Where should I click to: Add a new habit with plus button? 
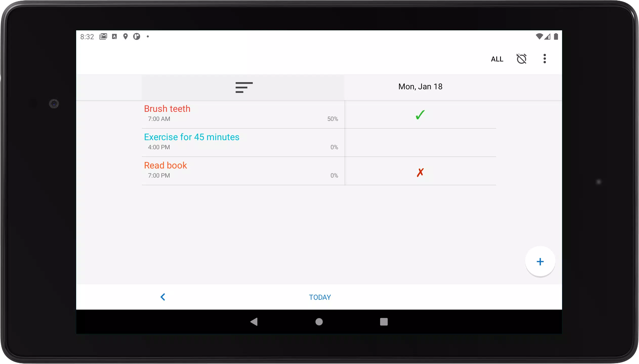click(x=540, y=262)
